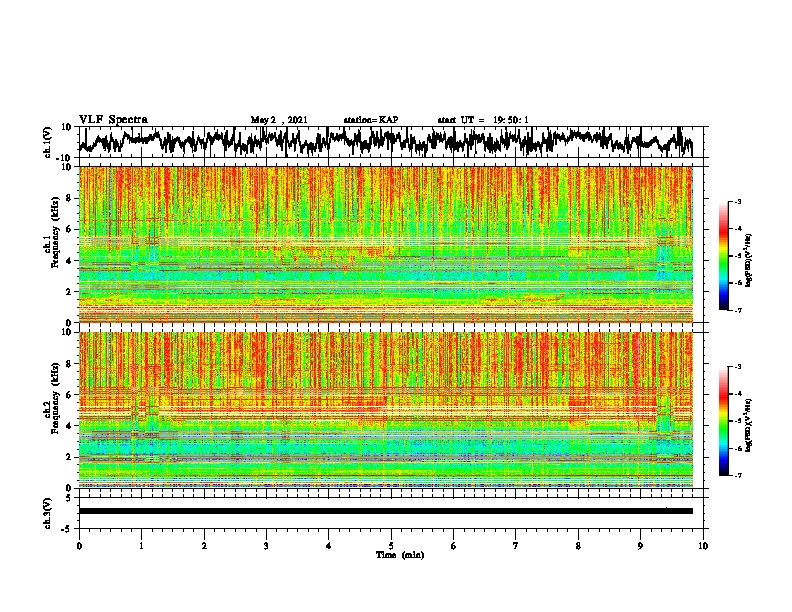Click time axis end tick label "10"

pos(703,546)
